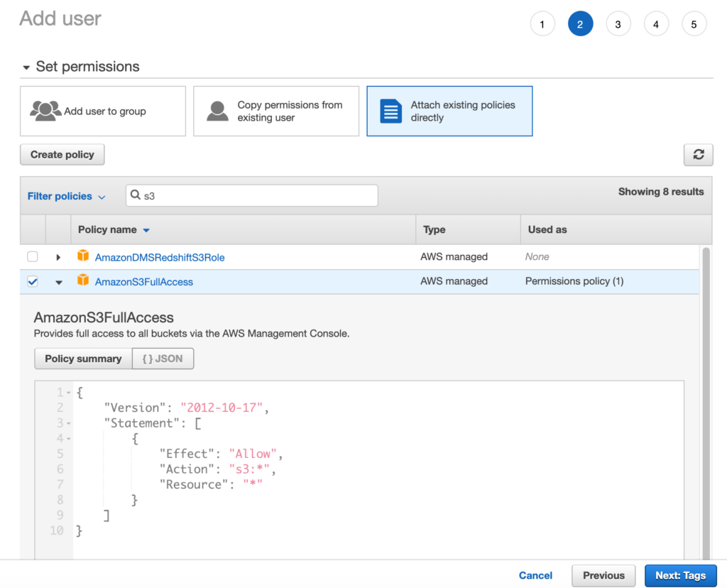This screenshot has height=588, width=727.
Task: Click the "Resource" key in JSON
Action: point(194,484)
